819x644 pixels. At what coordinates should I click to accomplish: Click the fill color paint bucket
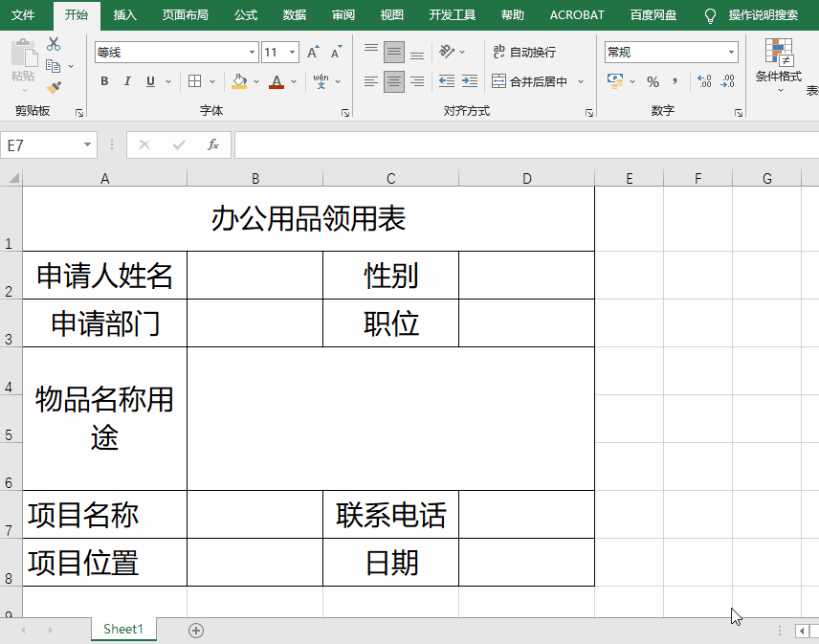[x=239, y=81]
